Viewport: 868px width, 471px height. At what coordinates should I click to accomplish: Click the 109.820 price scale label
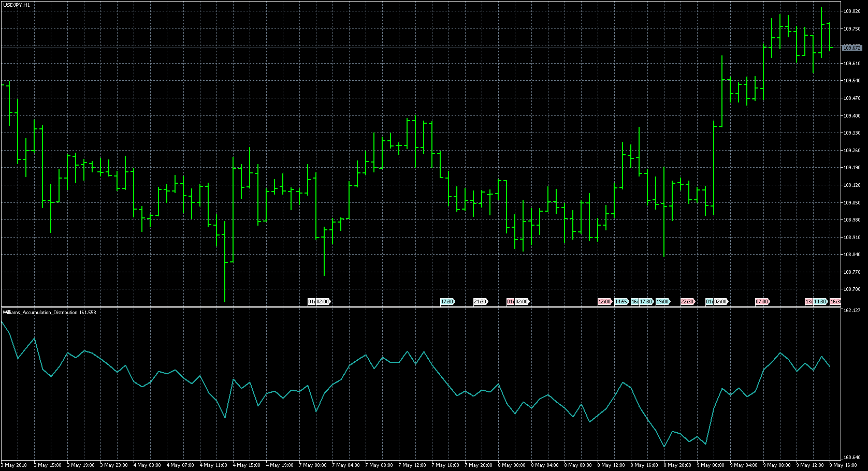(x=852, y=11)
